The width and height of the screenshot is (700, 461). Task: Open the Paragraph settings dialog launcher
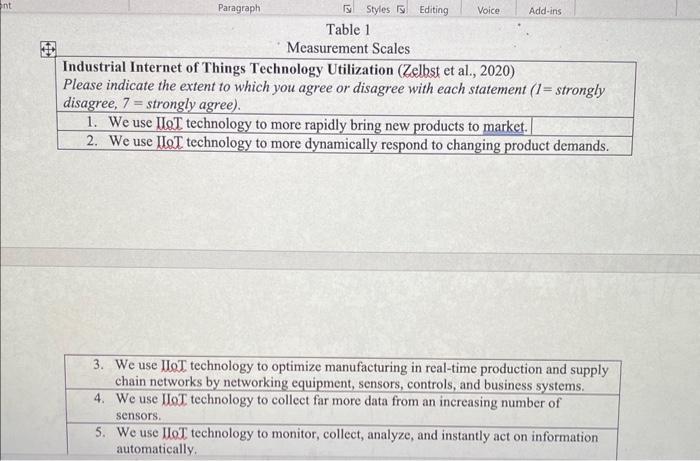347,9
